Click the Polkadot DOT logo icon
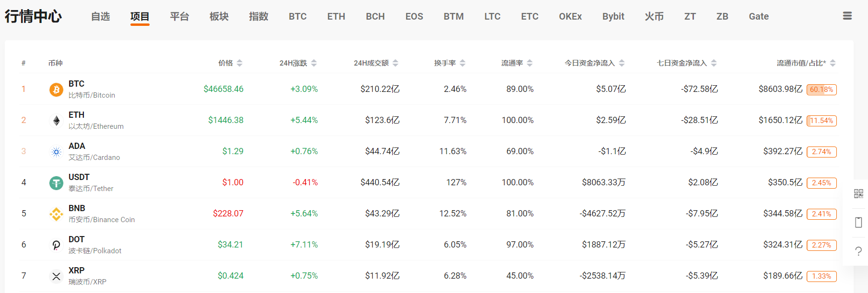The image size is (868, 293). coord(56,245)
